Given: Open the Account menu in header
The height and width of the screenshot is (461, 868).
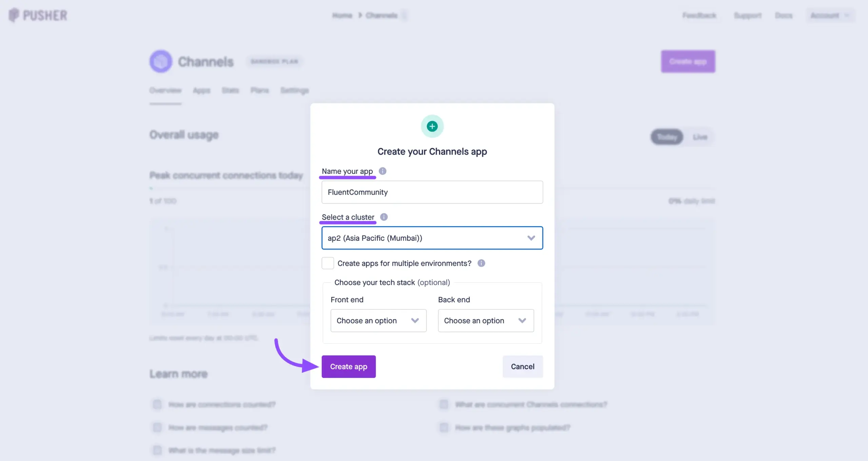Looking at the screenshot, I should (829, 15).
